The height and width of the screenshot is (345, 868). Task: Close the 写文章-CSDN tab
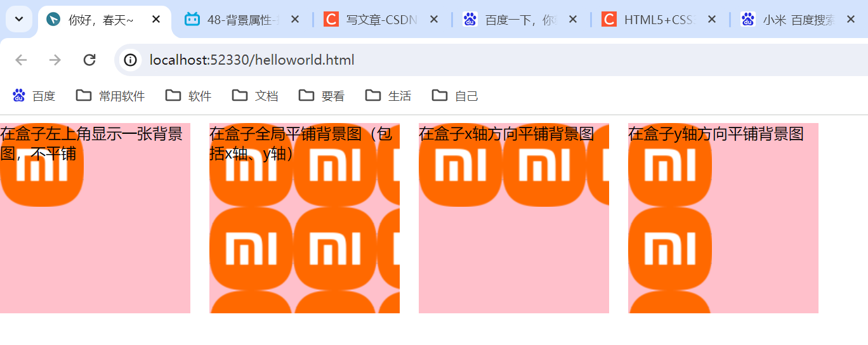point(434,20)
